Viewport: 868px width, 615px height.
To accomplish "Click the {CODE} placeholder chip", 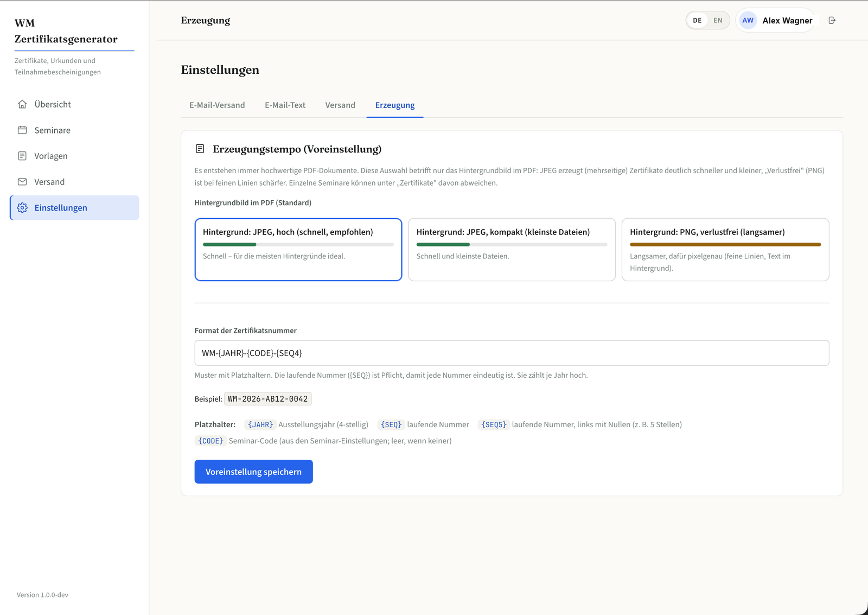I will point(210,441).
